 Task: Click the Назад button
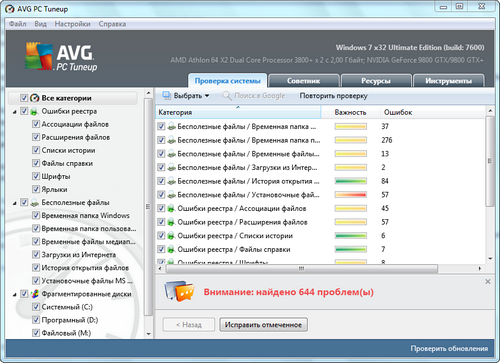(x=189, y=325)
